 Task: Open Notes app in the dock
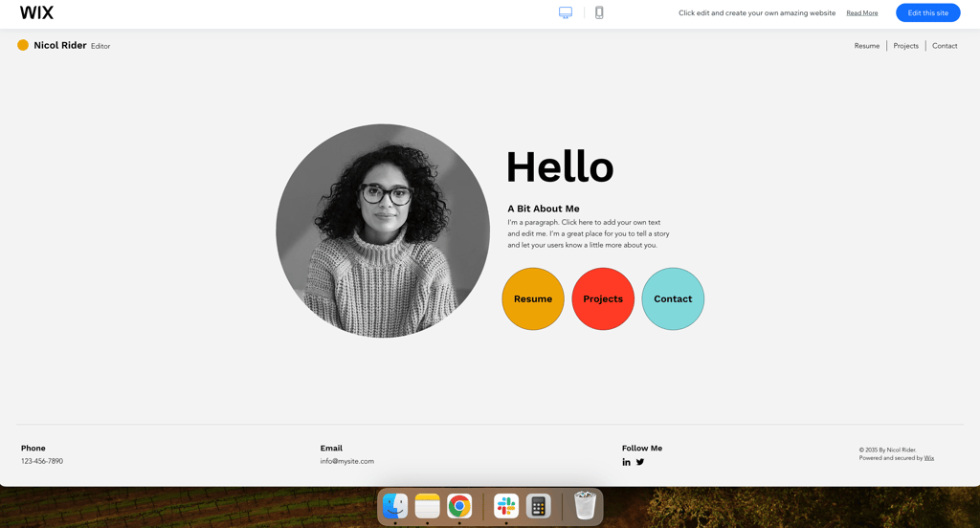pyautogui.click(x=428, y=506)
